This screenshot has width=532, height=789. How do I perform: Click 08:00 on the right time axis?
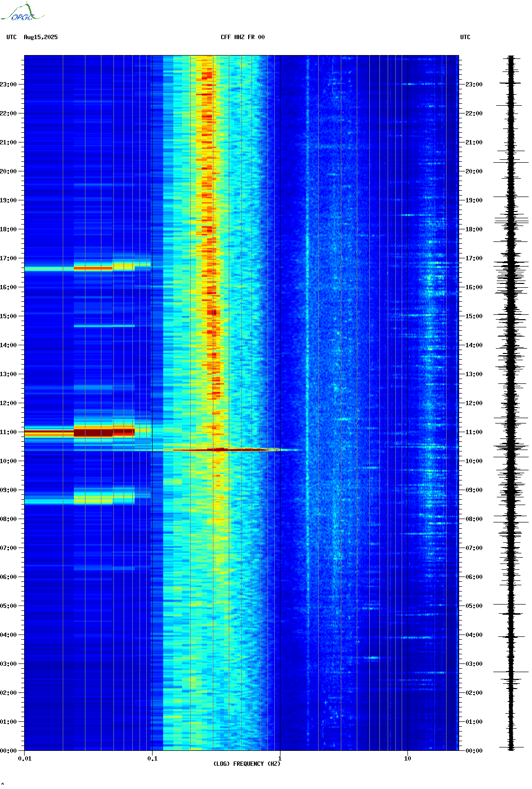474,519
